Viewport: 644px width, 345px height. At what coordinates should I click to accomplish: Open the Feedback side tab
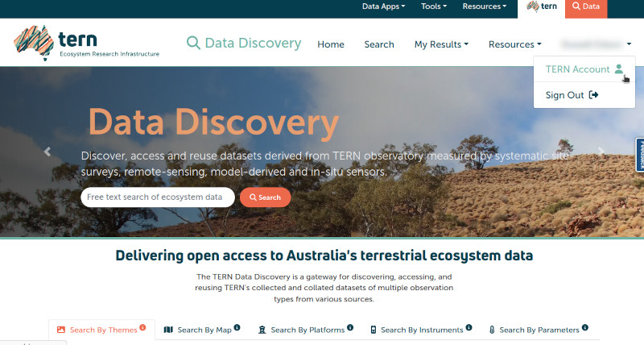click(x=640, y=155)
